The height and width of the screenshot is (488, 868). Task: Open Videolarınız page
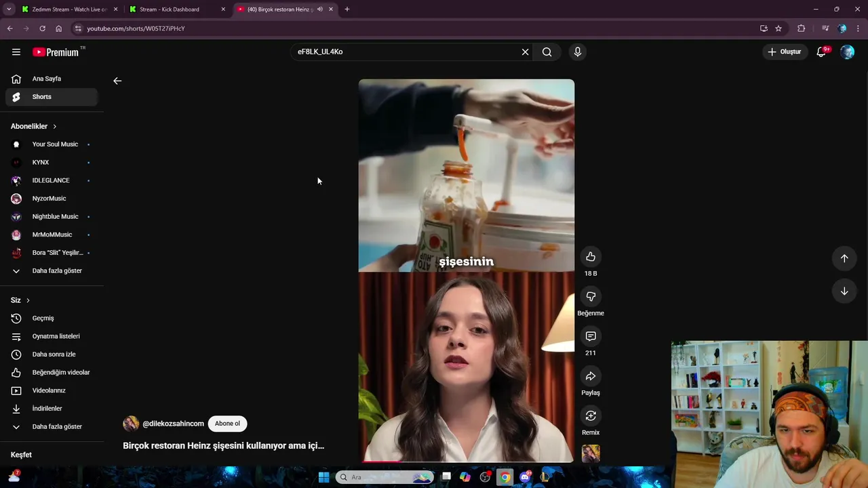click(x=52, y=390)
